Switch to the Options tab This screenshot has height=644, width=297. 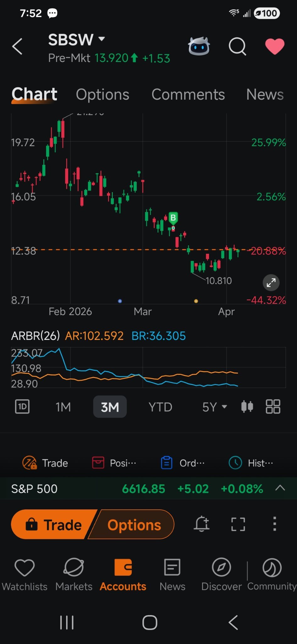click(x=102, y=94)
